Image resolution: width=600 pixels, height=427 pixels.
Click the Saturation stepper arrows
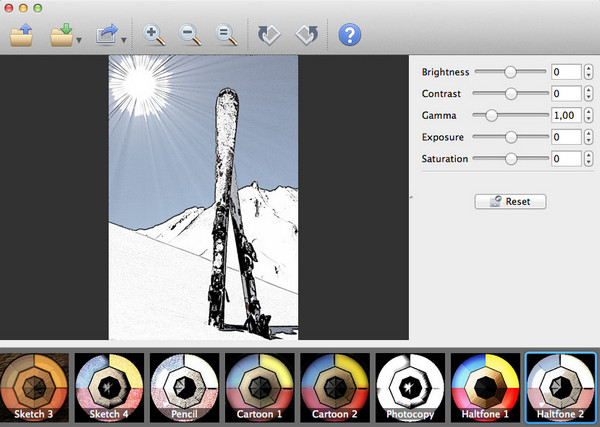click(586, 159)
